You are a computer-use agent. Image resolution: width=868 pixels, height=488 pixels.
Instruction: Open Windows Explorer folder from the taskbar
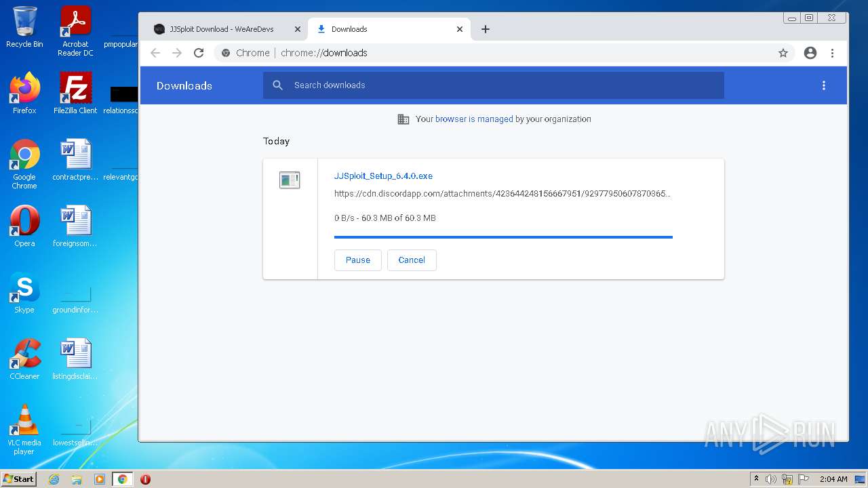[77, 479]
